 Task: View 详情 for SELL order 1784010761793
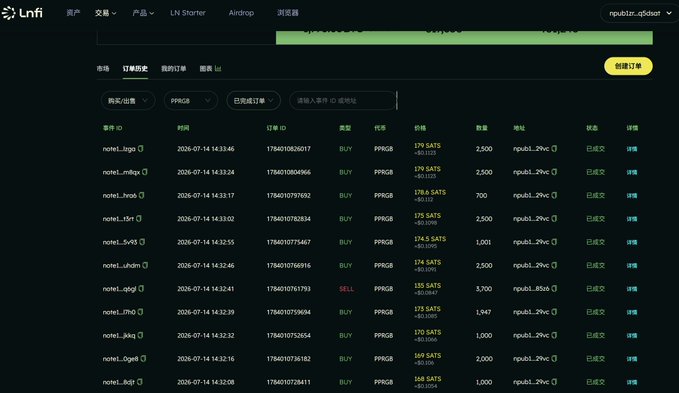[632, 289]
